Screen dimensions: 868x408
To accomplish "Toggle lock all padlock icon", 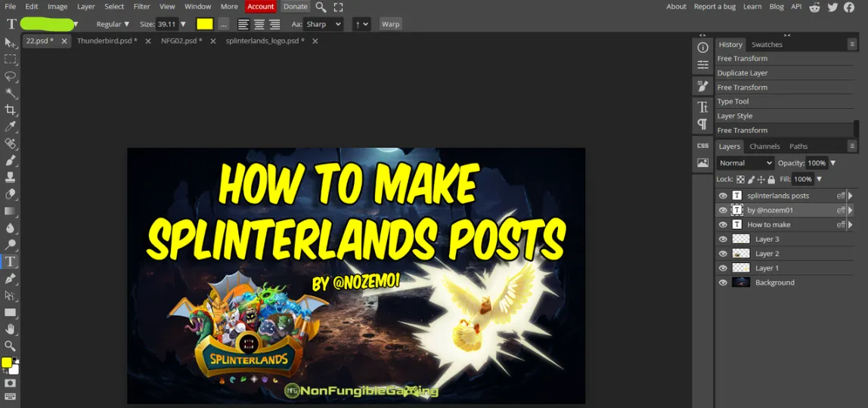I will tap(771, 179).
